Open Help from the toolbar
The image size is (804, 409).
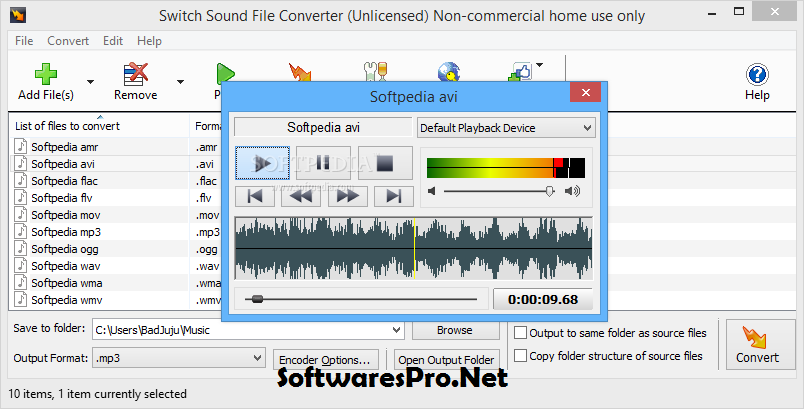click(757, 82)
